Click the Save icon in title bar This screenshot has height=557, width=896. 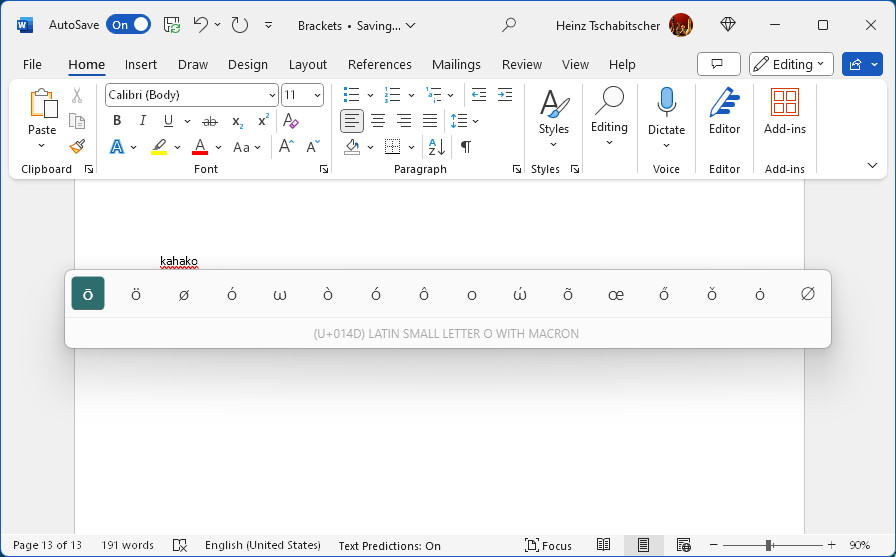(x=172, y=25)
